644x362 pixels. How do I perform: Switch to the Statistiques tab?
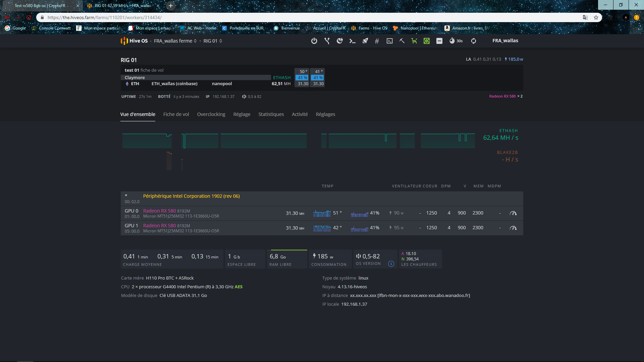(271, 114)
